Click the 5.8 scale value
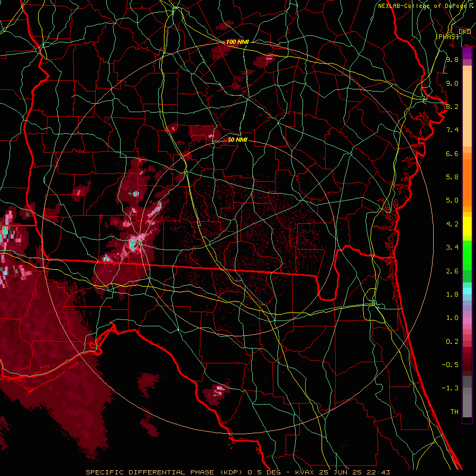 coord(452,177)
